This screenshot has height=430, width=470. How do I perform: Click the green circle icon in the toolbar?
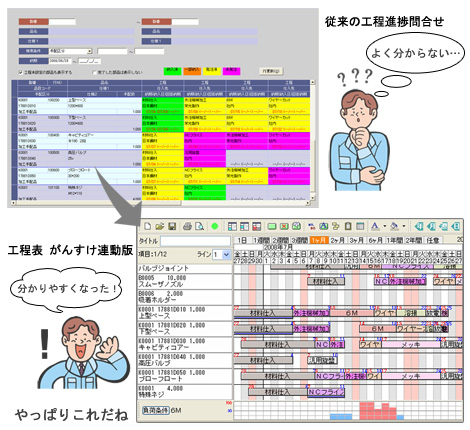click(x=215, y=226)
